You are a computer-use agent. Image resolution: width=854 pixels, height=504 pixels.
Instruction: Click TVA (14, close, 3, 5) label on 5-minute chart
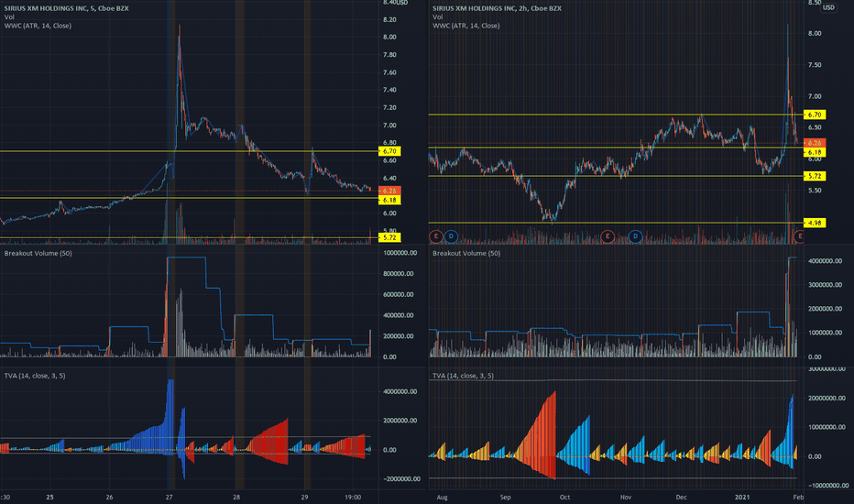point(35,376)
